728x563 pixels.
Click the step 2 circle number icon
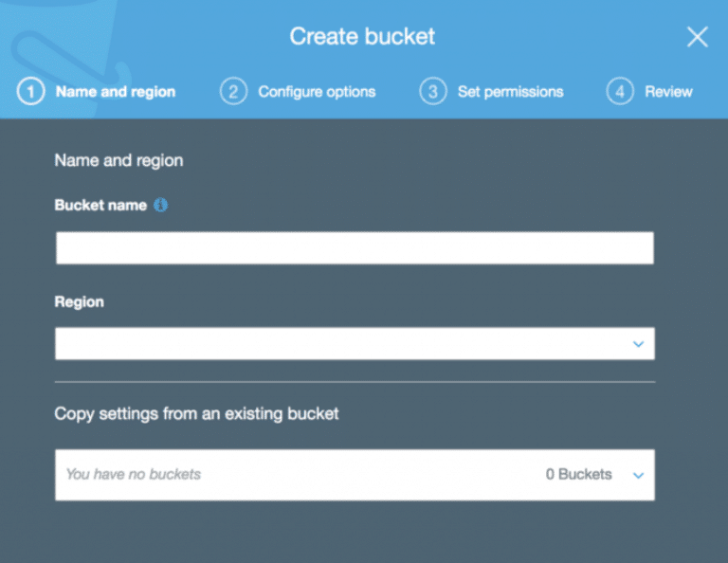232,92
